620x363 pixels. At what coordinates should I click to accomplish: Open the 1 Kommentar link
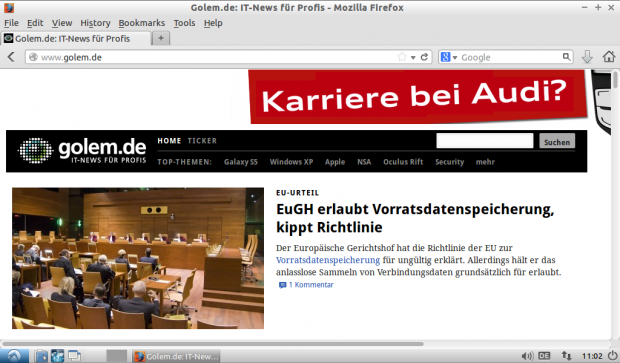(x=306, y=285)
